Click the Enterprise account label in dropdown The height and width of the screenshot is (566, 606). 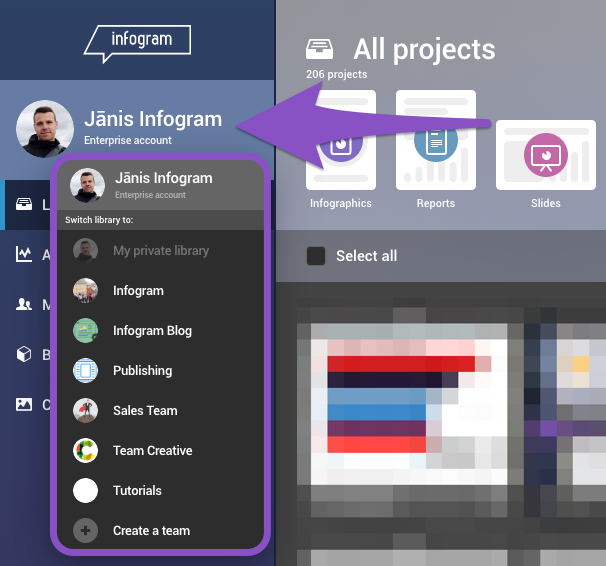click(150, 195)
